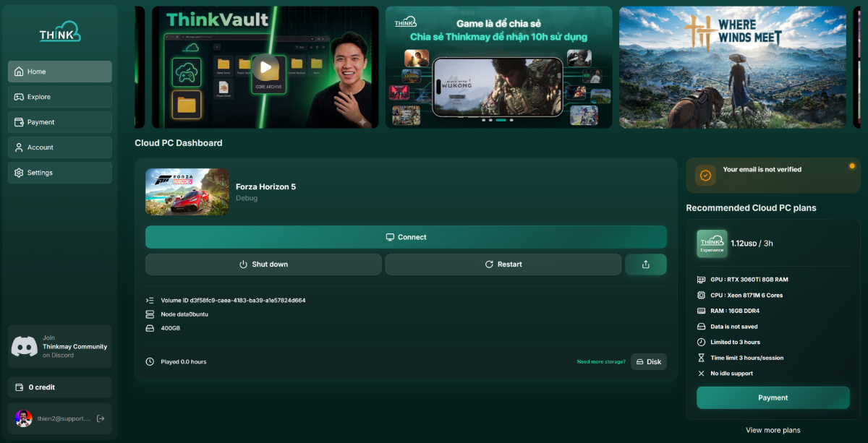Open the share Thinkmay 10h promotion banner
Image resolution: width=868 pixels, height=443 pixels.
click(x=499, y=67)
